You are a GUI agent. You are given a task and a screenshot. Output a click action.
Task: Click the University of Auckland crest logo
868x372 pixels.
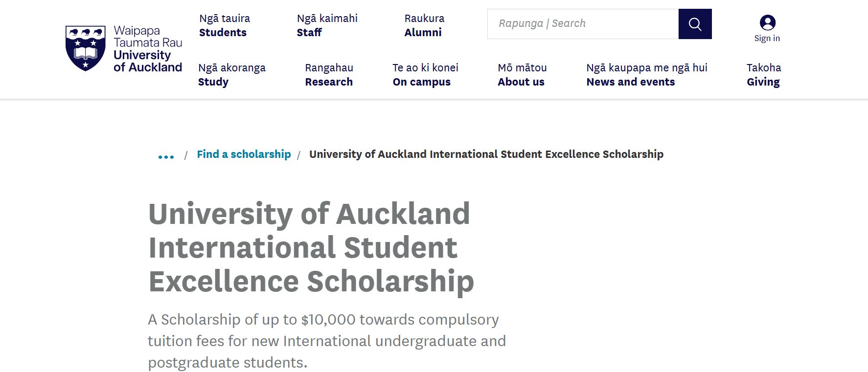(86, 48)
